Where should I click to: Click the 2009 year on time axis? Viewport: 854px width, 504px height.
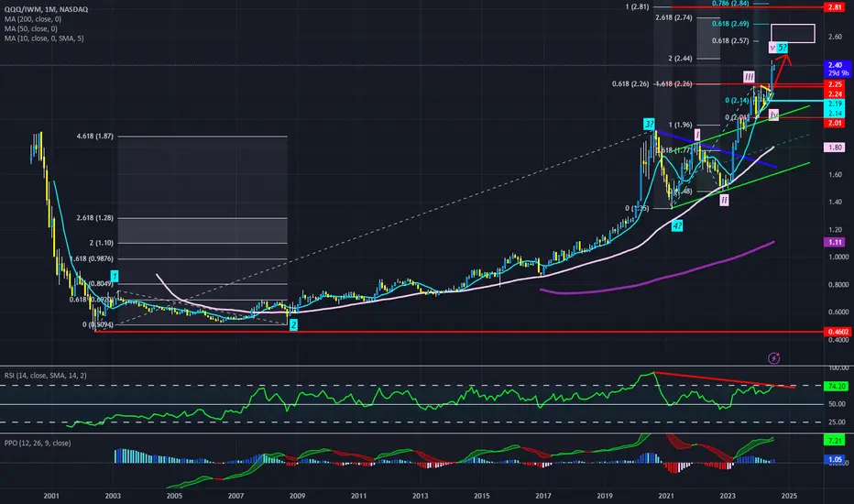pyautogui.click(x=297, y=496)
